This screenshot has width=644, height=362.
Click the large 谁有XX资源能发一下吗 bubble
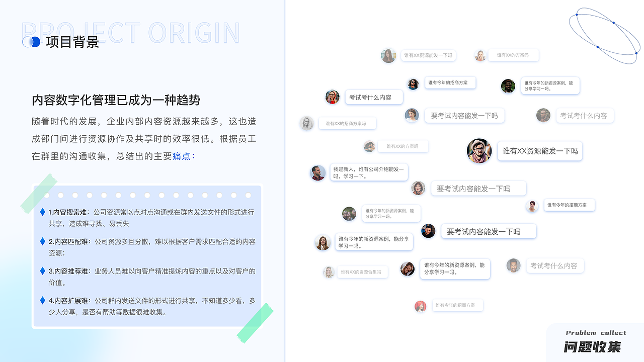pyautogui.click(x=539, y=151)
